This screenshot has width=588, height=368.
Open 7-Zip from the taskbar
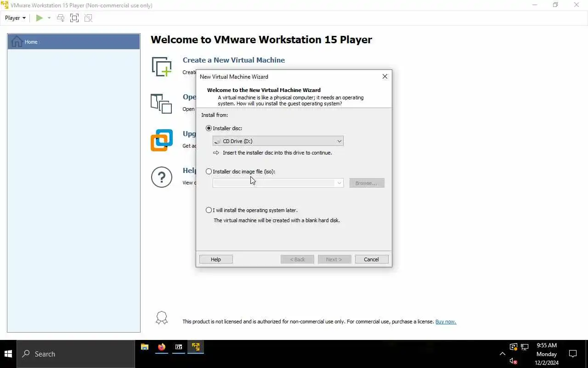click(x=179, y=347)
